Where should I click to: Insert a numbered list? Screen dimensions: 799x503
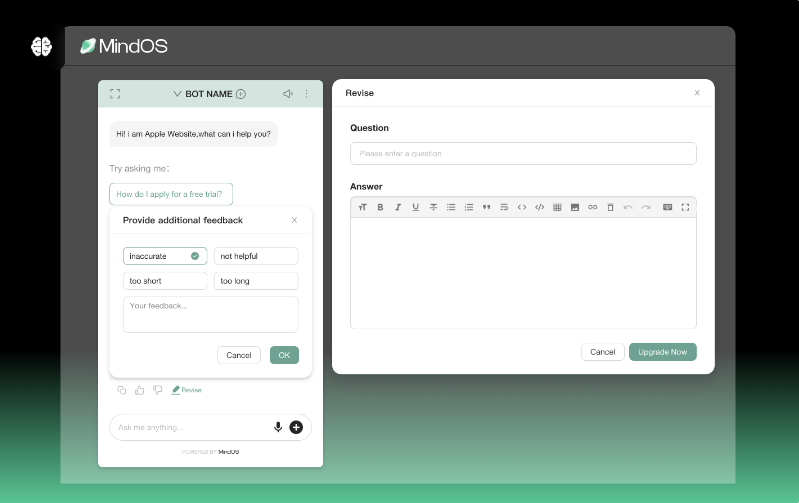tap(469, 207)
